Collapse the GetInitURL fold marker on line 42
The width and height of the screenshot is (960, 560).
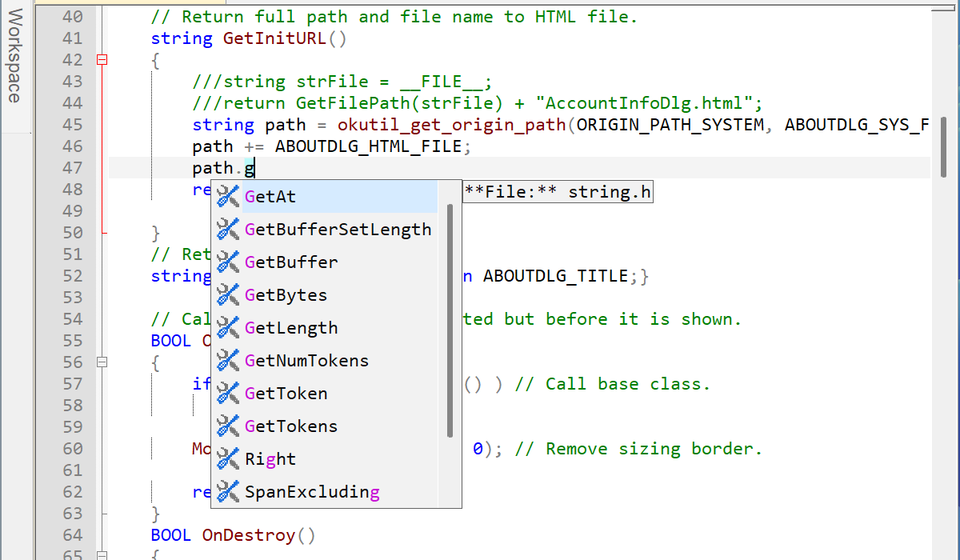tap(102, 60)
